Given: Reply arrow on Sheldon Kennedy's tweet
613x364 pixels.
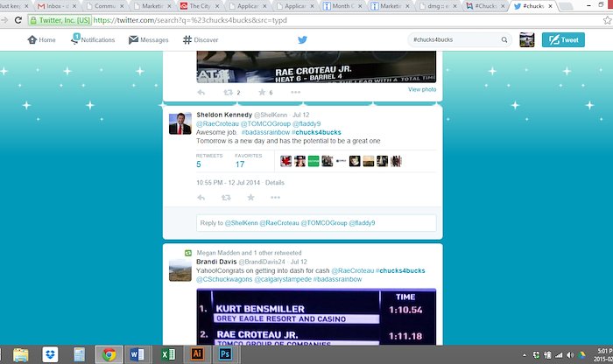Looking at the screenshot, I should (x=201, y=198).
